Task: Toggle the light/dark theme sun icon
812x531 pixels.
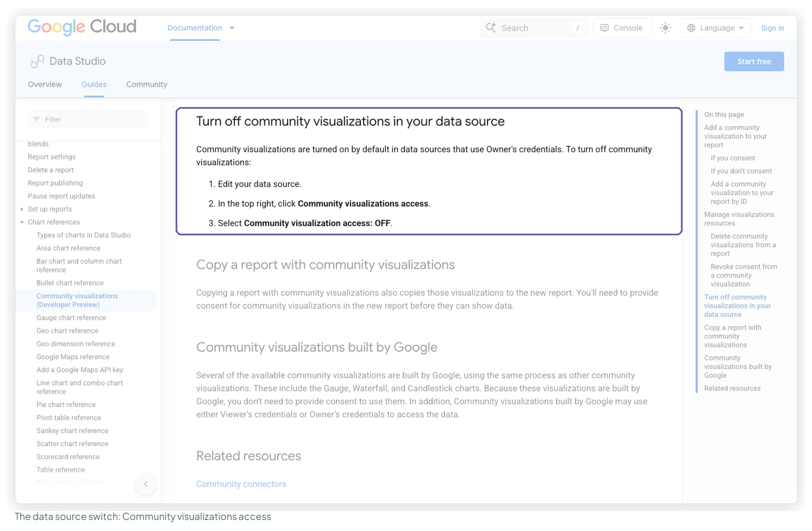Action: coord(665,28)
